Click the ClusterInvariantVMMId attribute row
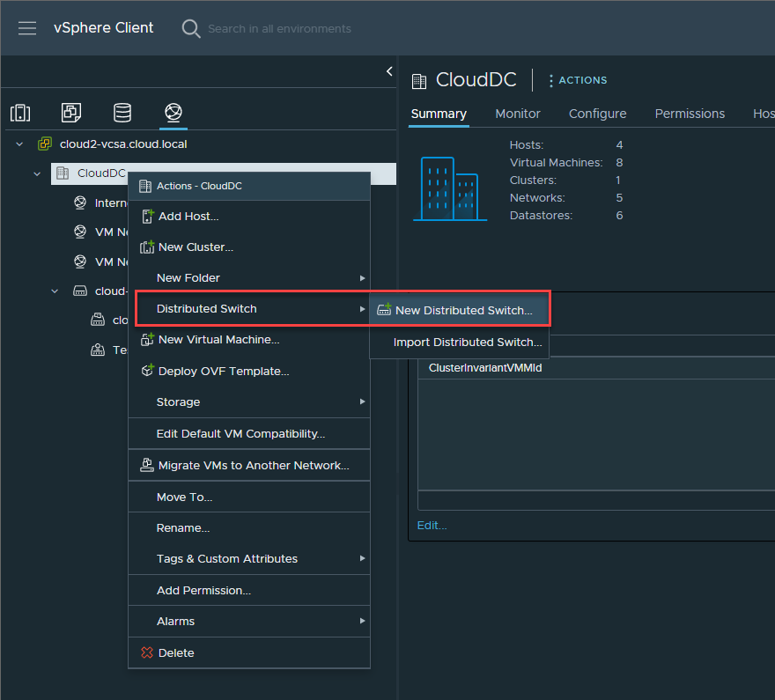Screen dimensions: 775x700 [596, 368]
